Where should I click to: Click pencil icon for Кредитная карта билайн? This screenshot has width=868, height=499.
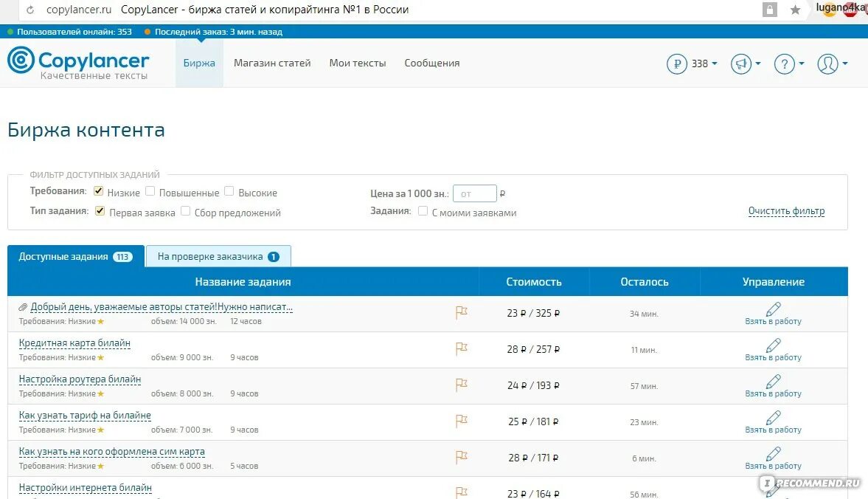(x=774, y=345)
